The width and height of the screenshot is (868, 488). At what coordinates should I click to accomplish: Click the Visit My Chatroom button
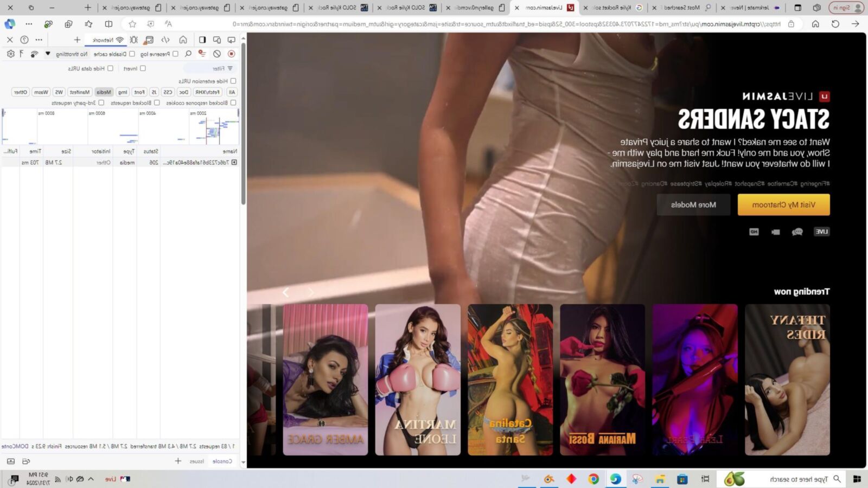(x=783, y=204)
